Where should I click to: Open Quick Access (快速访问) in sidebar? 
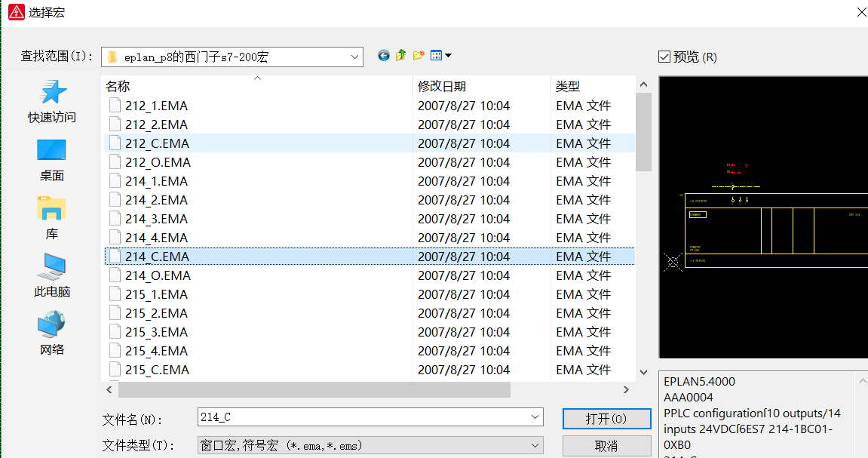pyautogui.click(x=52, y=102)
